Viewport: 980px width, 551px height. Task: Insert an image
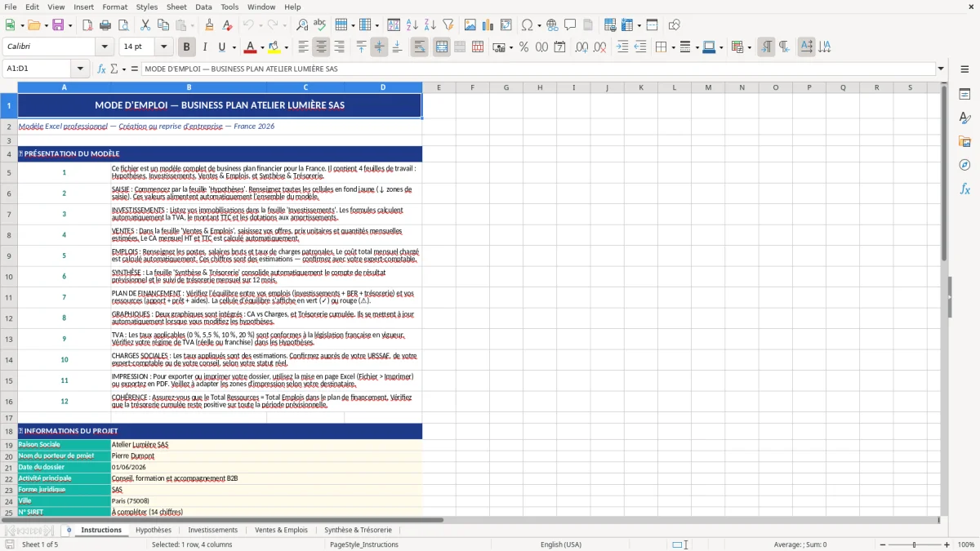[470, 25]
